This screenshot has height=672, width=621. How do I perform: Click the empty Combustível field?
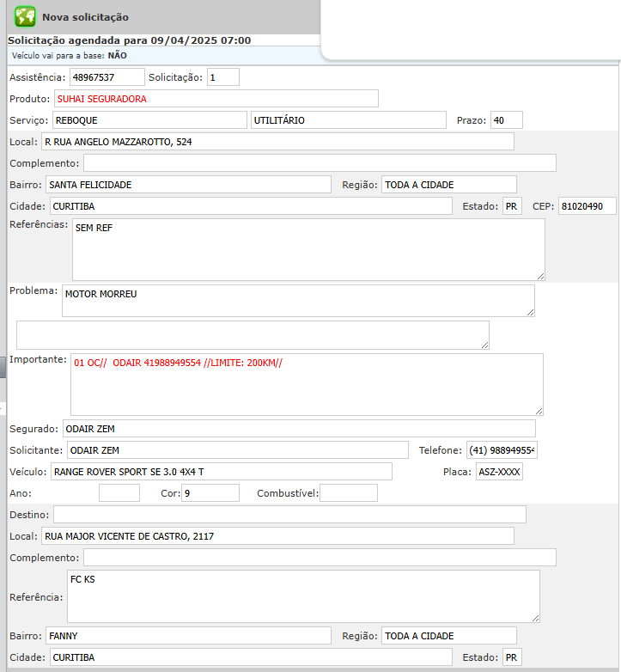[348, 493]
